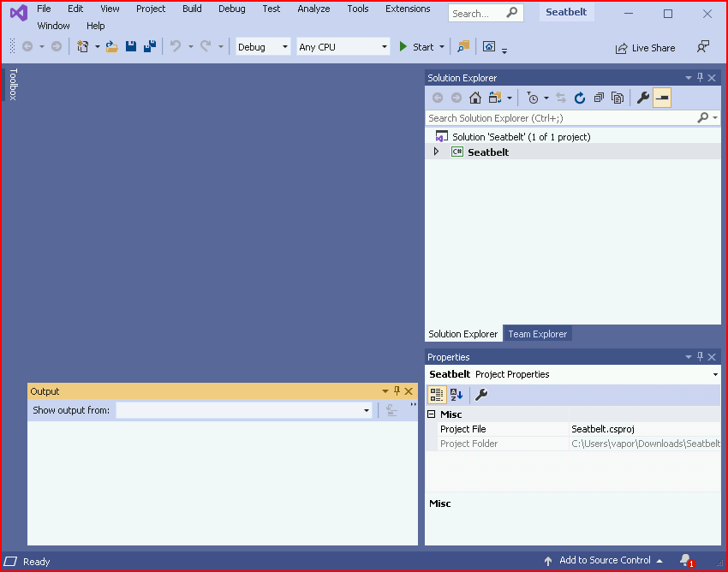Refresh Solution Explorer with circular arrow
The image size is (728, 572).
tap(580, 98)
